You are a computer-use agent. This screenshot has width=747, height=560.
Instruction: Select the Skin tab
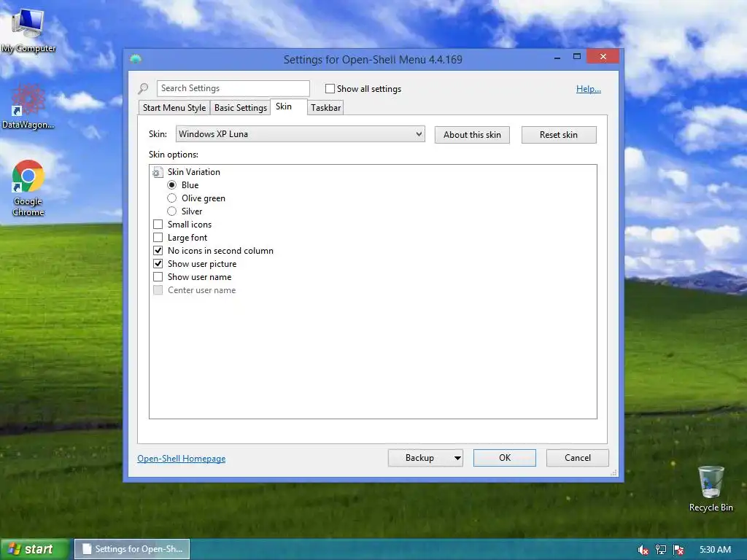(x=288, y=106)
